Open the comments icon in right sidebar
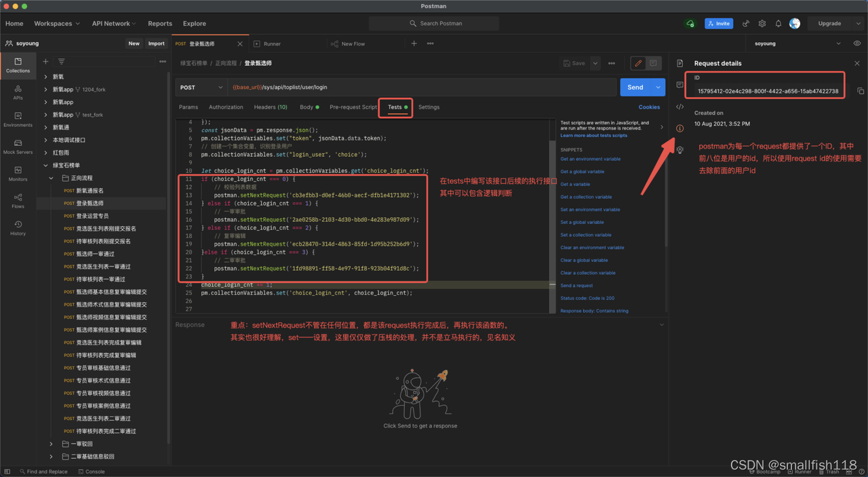This screenshot has width=868, height=477. (x=680, y=85)
